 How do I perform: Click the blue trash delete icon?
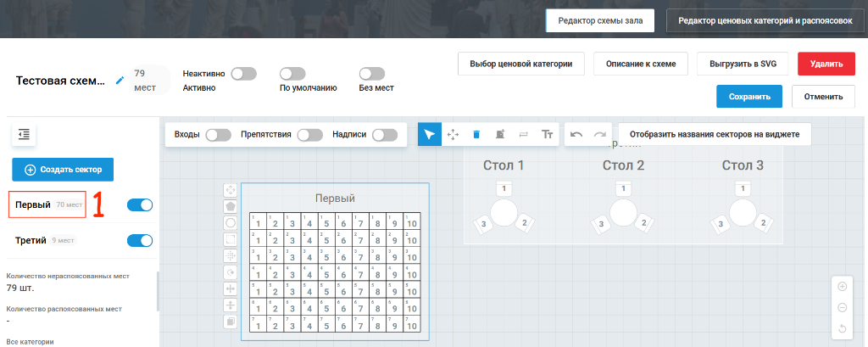coord(476,134)
